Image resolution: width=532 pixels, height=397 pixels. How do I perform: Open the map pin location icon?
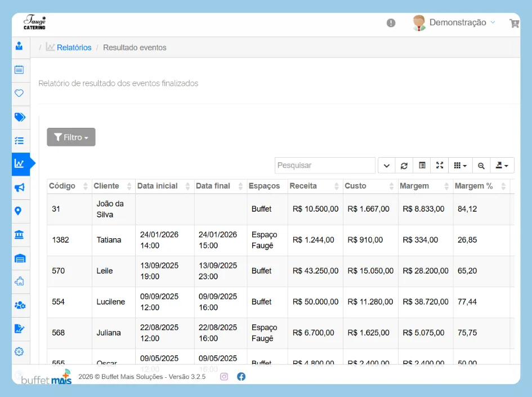(x=19, y=211)
